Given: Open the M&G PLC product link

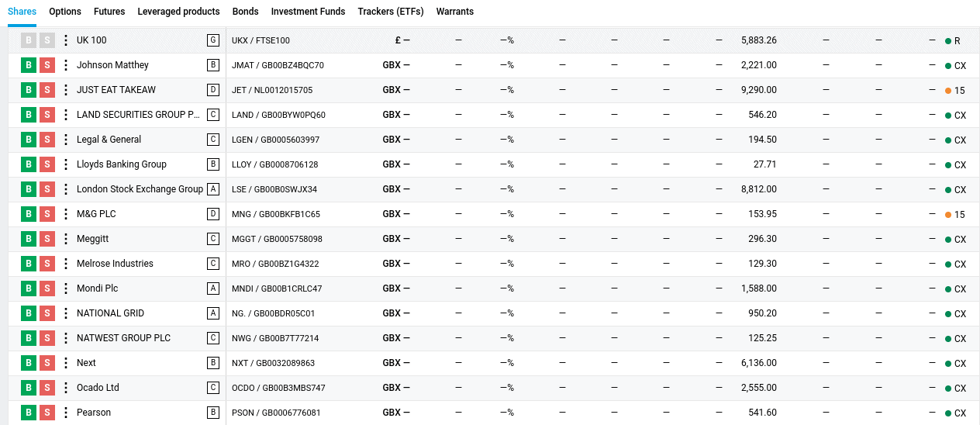Looking at the screenshot, I should (x=96, y=214).
